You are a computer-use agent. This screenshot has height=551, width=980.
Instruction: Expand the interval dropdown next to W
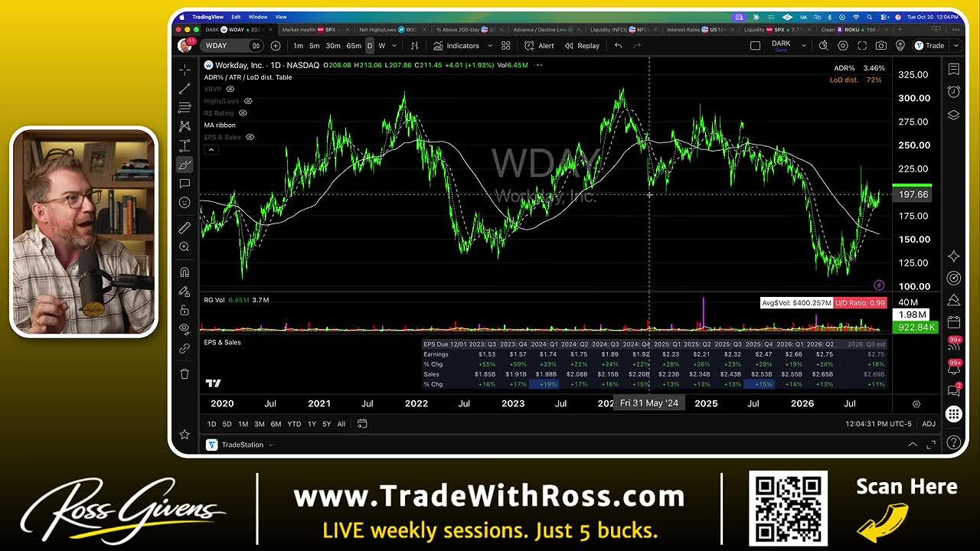pos(395,46)
